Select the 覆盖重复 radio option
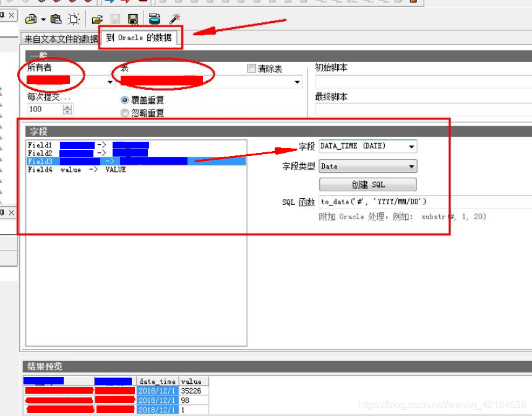This screenshot has width=532, height=416. (124, 100)
